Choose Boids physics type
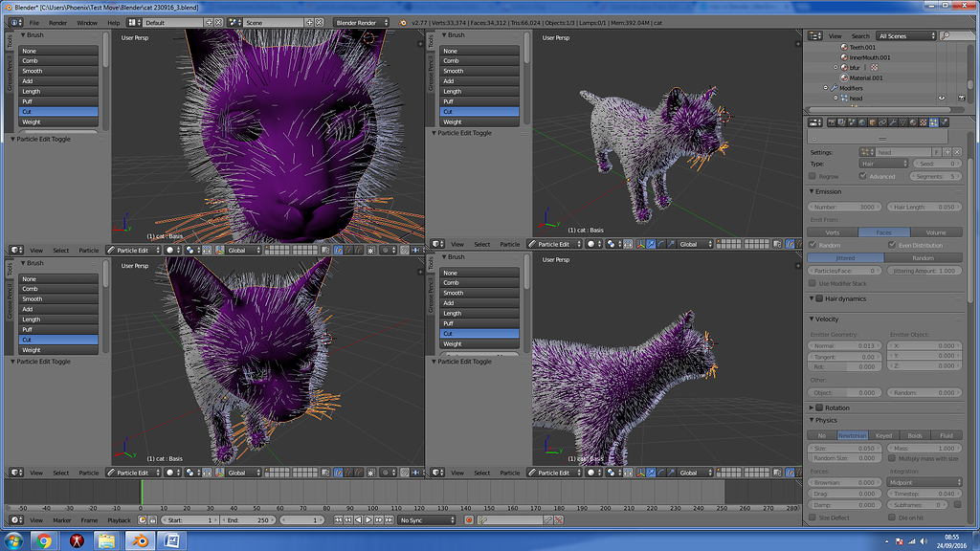 click(x=915, y=435)
